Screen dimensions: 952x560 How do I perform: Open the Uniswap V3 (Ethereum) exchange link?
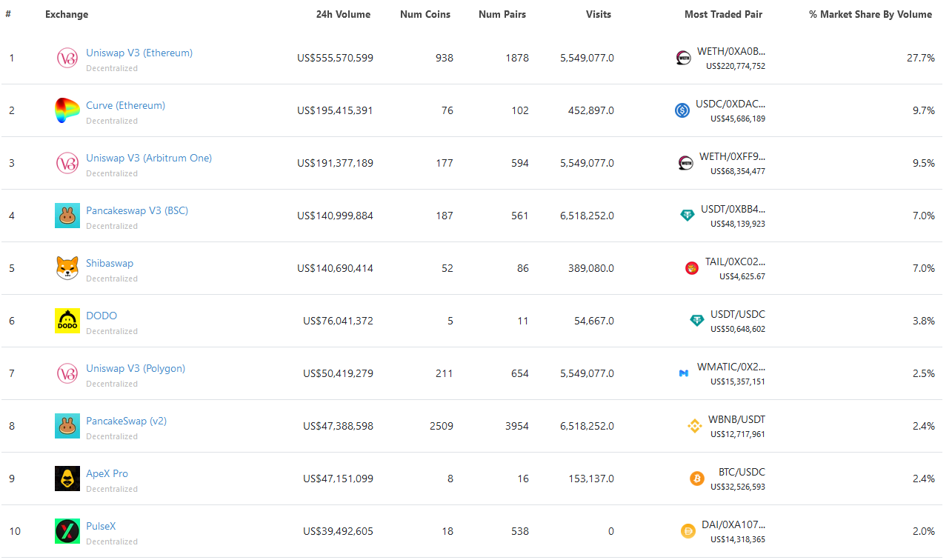point(139,53)
